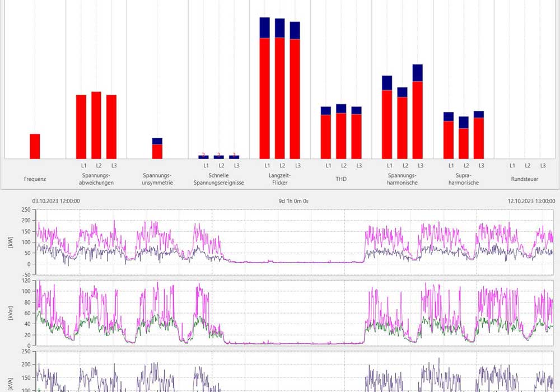
Task: Select the L2 bar of Spannungsabweichungen
Action: click(x=96, y=125)
